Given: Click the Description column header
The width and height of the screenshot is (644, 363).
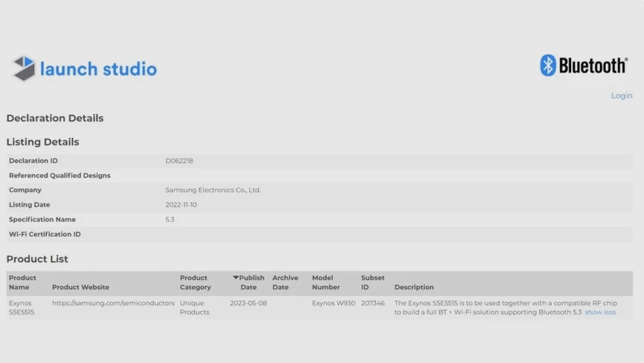Looking at the screenshot, I should tap(414, 287).
